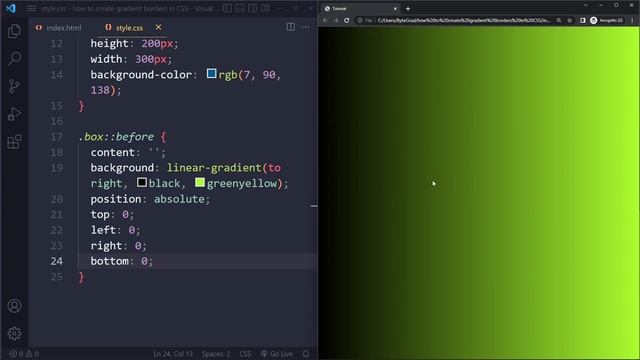Open the Manage gear menu

14,333
